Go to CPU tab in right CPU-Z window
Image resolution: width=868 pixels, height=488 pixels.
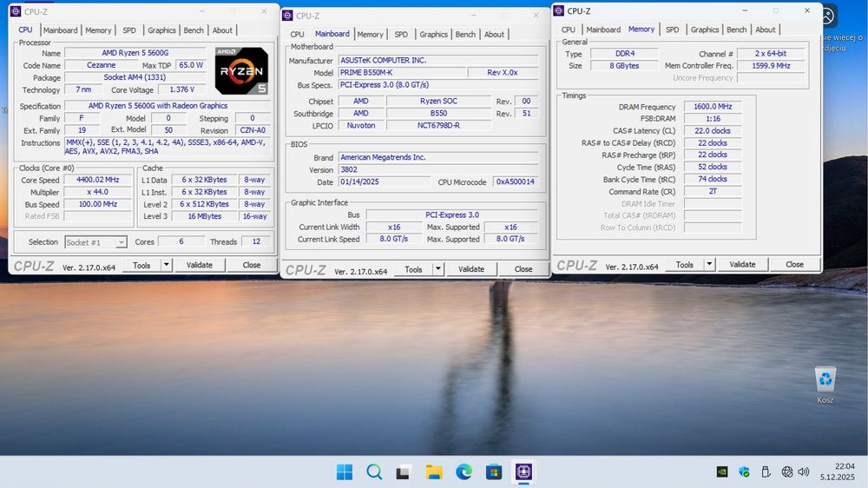pyautogui.click(x=569, y=30)
